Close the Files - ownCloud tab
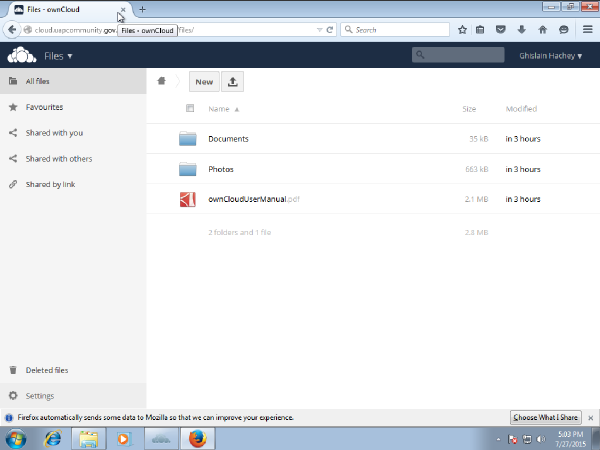600x450 pixels. pyautogui.click(x=123, y=10)
